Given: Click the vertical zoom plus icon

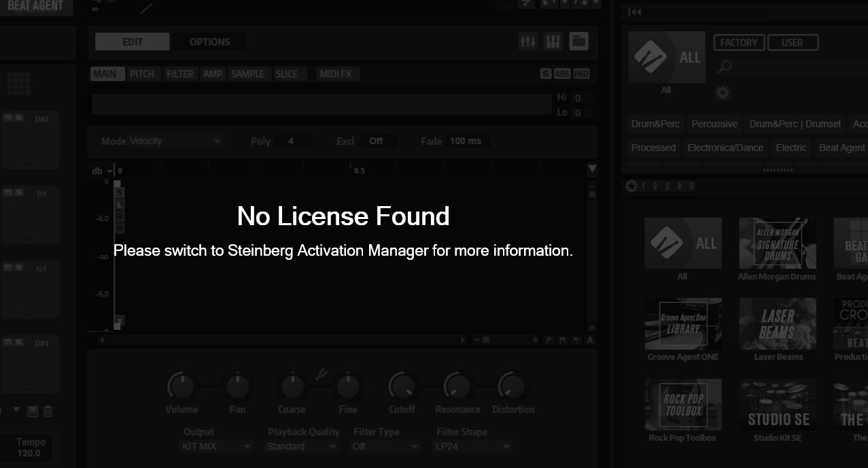Looking at the screenshot, I should coord(592,327).
